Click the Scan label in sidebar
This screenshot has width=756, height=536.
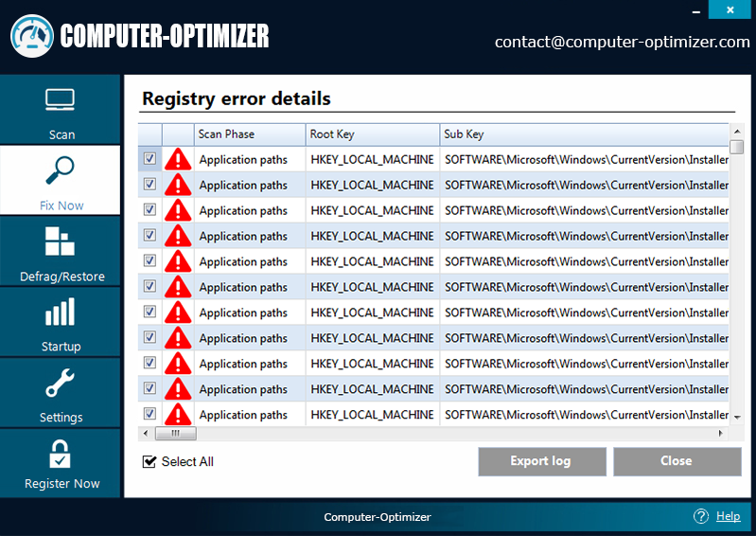(x=62, y=134)
